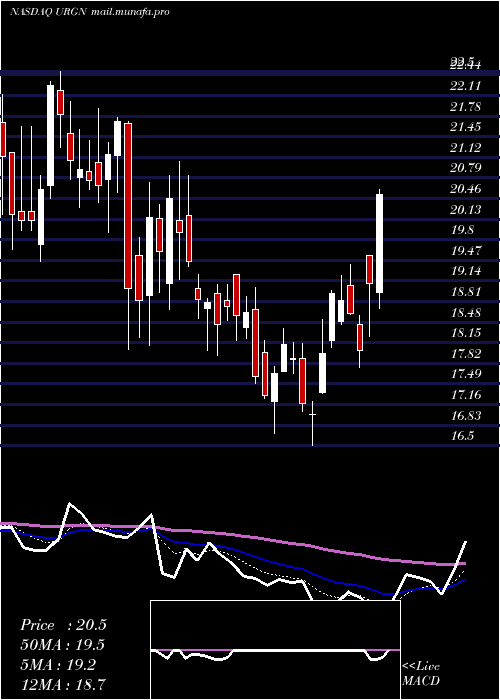Viewport: 500px width, 700px height.
Task: Click the 19.47 price axis label
Action: [466, 250]
